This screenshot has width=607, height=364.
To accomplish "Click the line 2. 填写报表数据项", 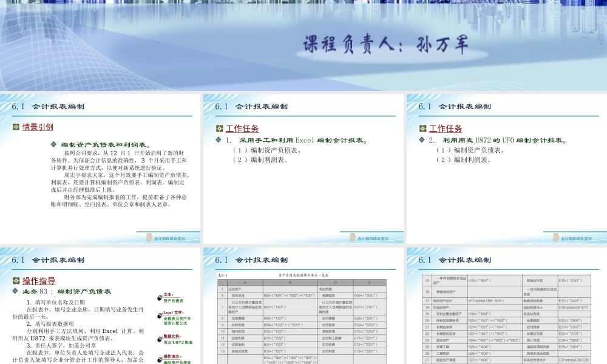I will point(50,324).
